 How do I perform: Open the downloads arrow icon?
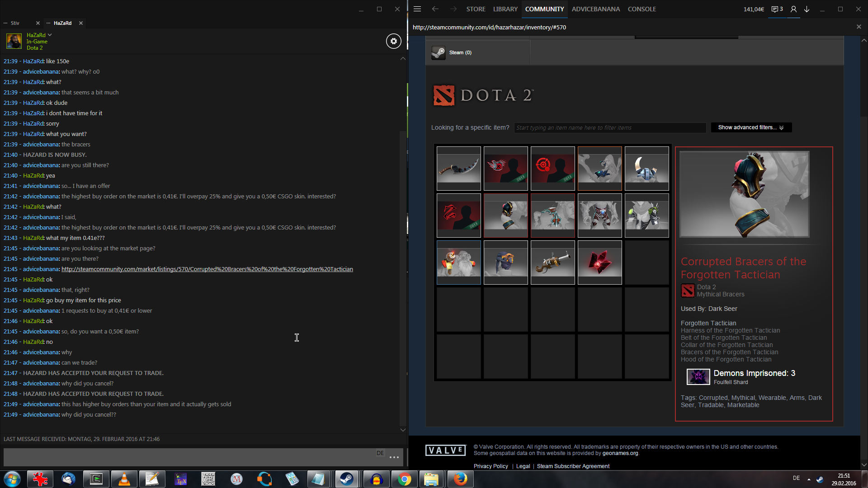tap(807, 9)
